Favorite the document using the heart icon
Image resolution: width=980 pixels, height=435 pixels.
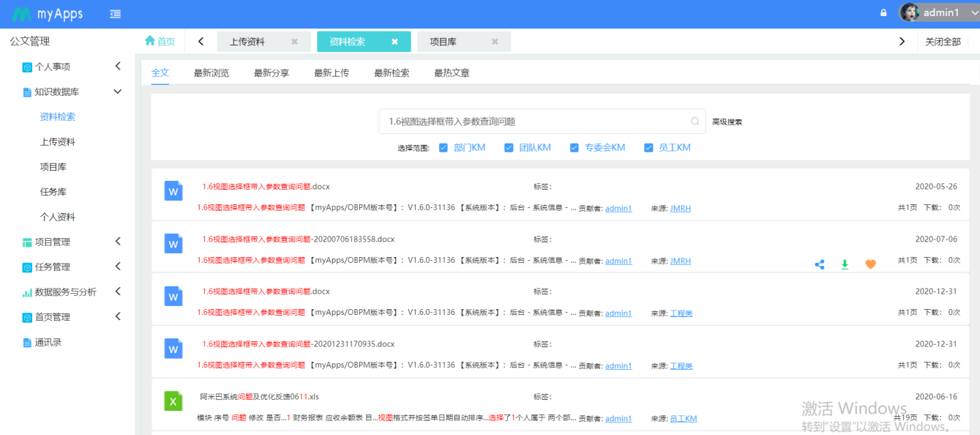(870, 264)
